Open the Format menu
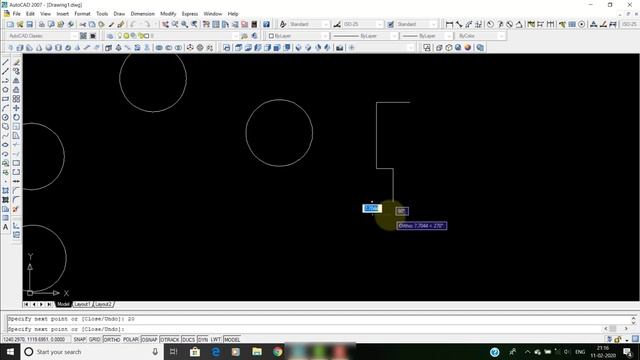This screenshot has width=640, height=360. tap(82, 14)
